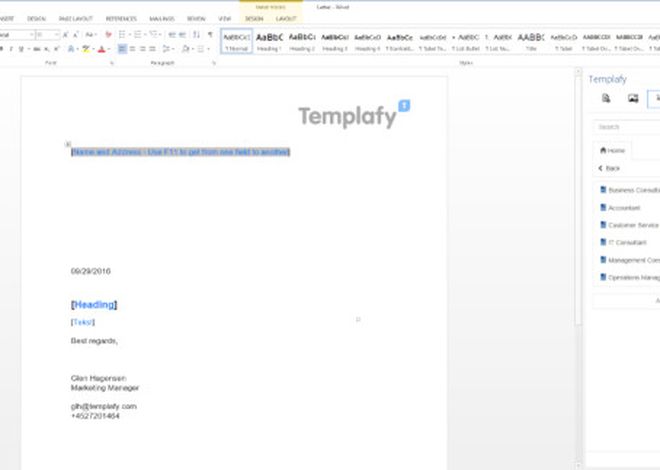Open the PAGE LAYOUT ribbon tab
Screen dimensions: 660x470
76,19
